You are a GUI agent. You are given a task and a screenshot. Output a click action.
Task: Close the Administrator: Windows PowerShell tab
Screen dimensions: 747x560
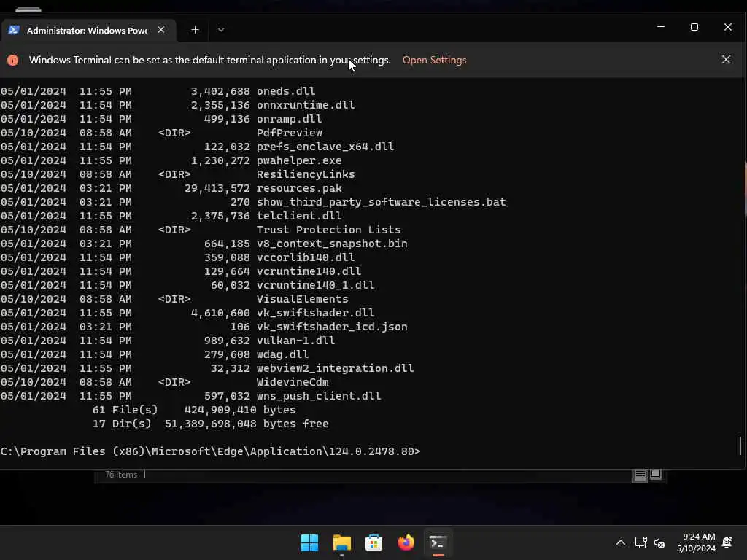point(161,30)
